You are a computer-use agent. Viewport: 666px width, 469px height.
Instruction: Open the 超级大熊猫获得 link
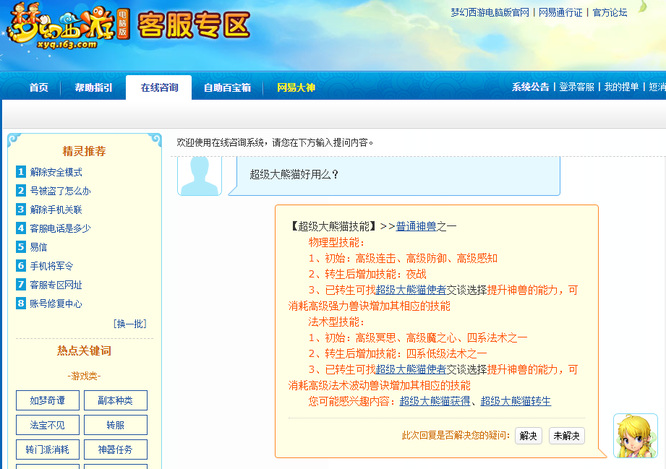(435, 401)
